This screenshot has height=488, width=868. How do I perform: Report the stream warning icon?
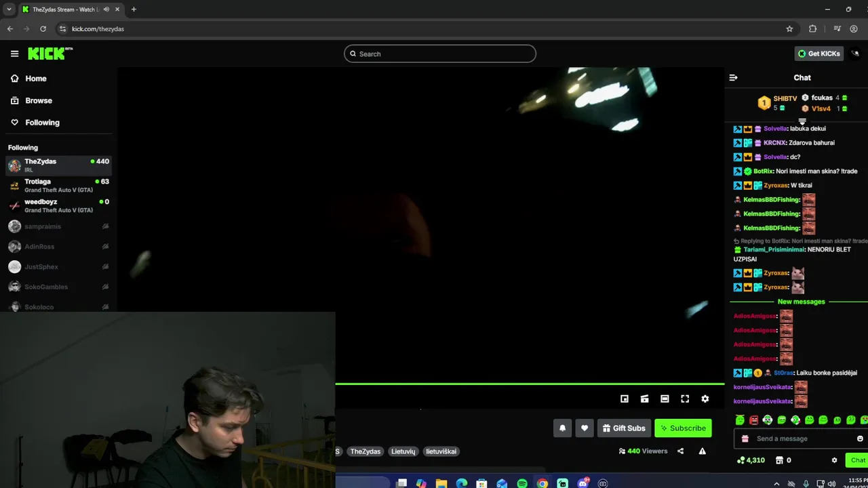point(703,451)
